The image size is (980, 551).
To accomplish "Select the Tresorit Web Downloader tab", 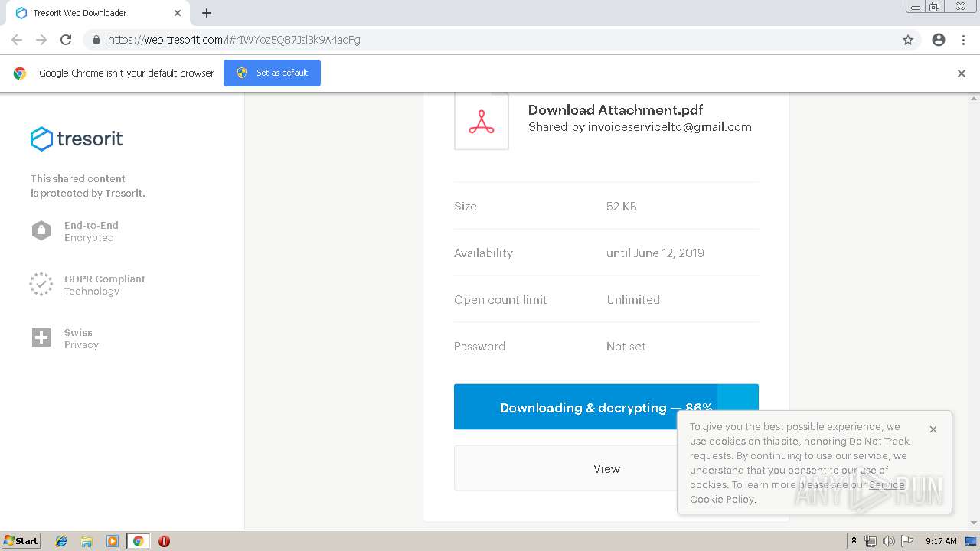I will tap(98, 13).
